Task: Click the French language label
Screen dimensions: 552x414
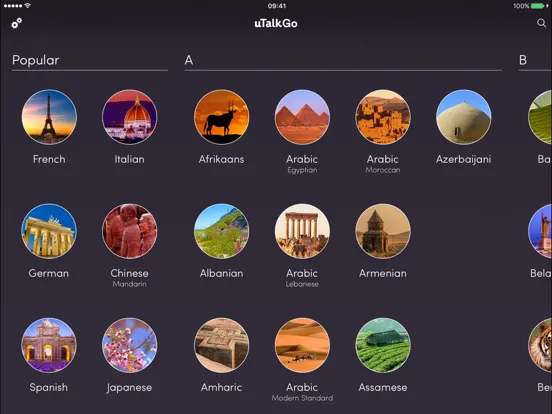Action: pyautogui.click(x=49, y=159)
